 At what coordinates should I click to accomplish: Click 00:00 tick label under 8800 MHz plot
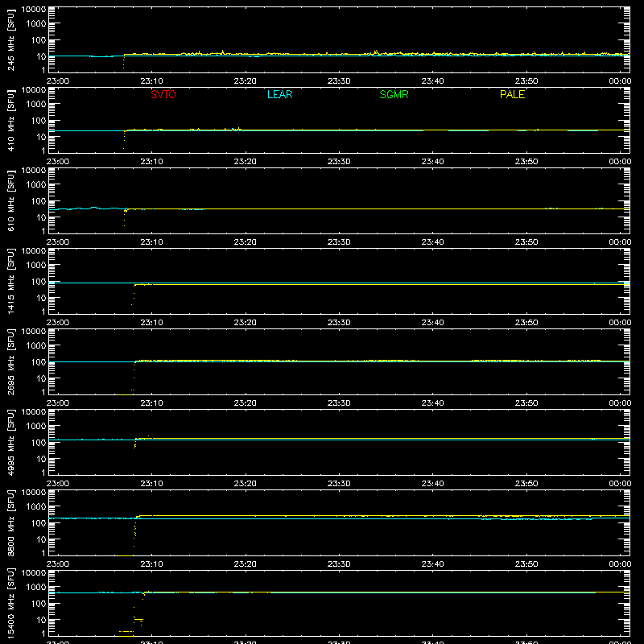(x=620, y=564)
